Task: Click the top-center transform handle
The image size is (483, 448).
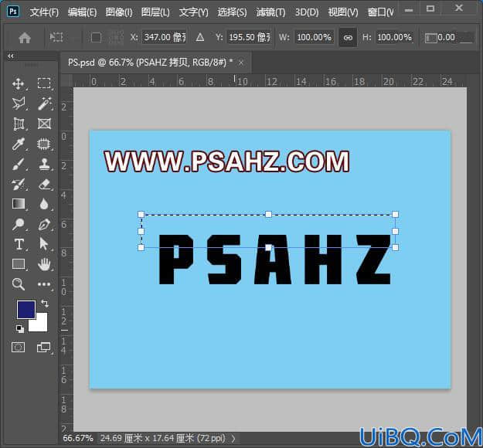Action: click(x=268, y=214)
